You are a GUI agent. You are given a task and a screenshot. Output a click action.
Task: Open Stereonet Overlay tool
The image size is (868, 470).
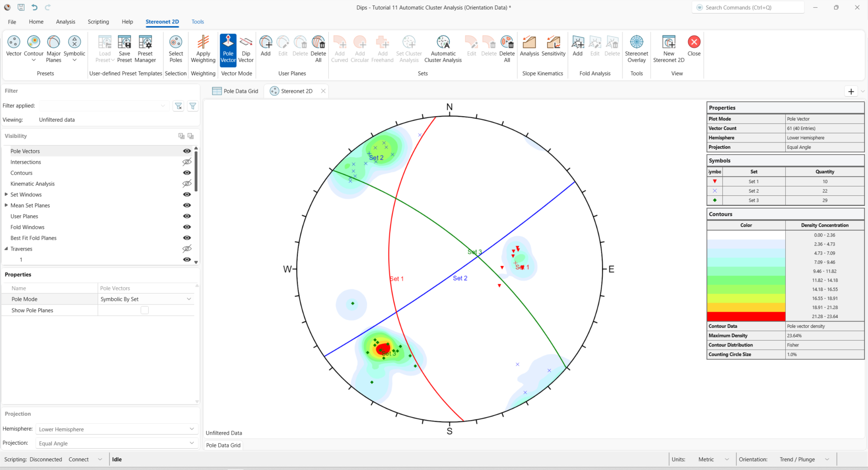pos(637,49)
